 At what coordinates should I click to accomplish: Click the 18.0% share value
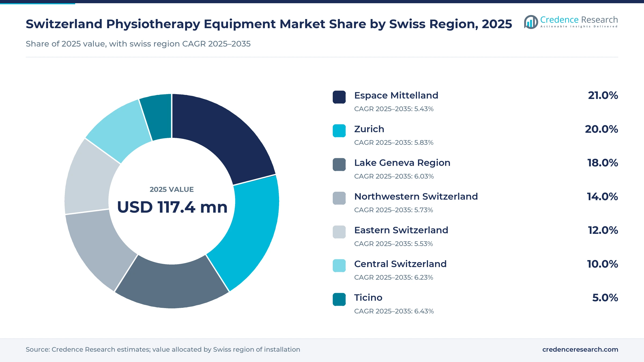(603, 163)
